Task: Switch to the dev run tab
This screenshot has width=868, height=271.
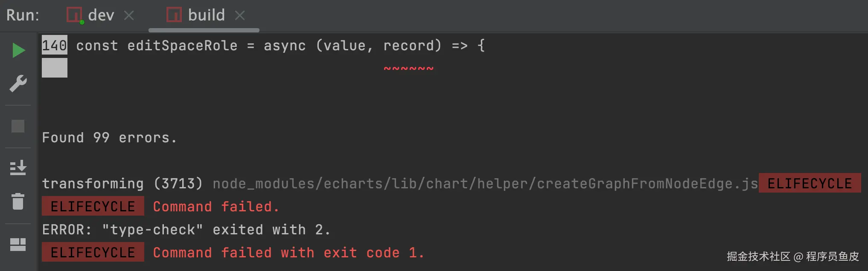Action: [x=101, y=15]
